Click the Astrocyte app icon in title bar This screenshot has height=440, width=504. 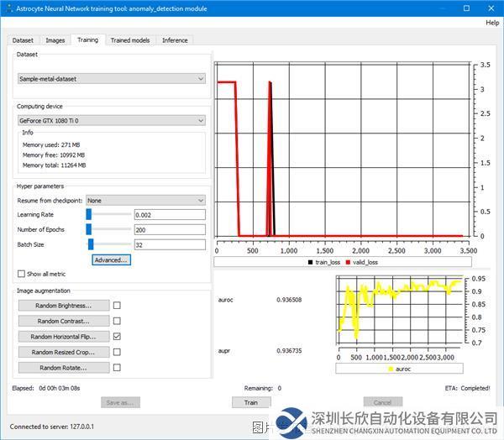point(8,8)
